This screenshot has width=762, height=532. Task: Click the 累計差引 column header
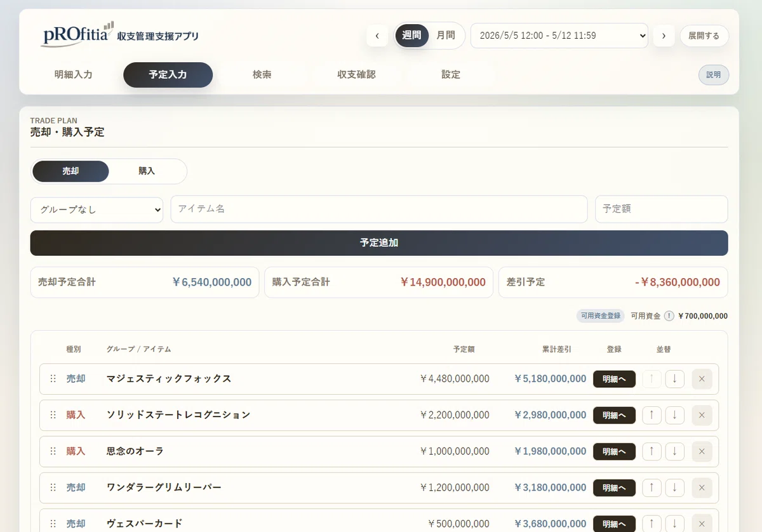point(557,349)
